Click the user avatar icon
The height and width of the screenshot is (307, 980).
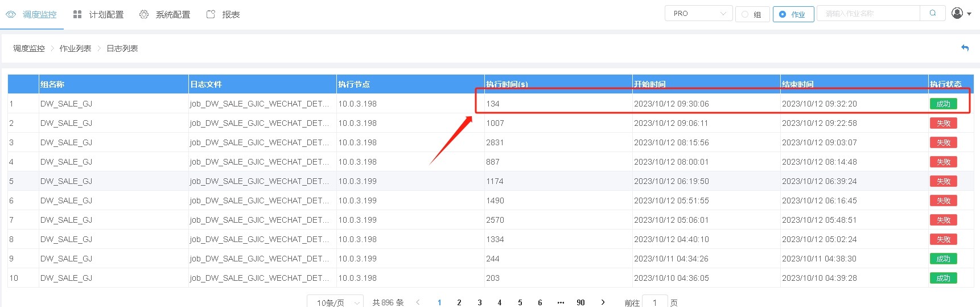[957, 13]
